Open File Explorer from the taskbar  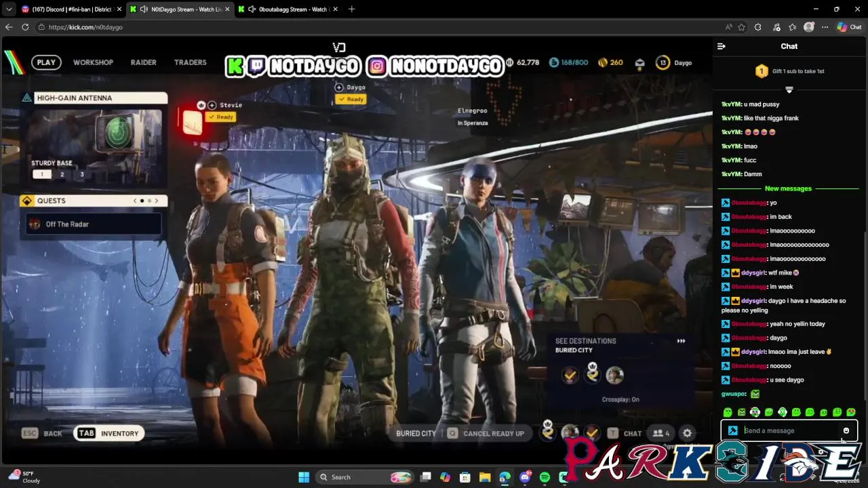(485, 477)
